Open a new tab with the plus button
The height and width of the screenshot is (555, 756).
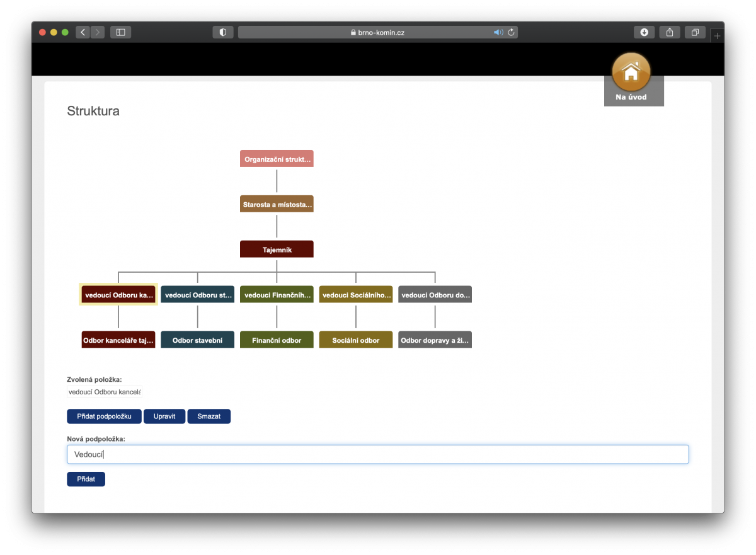click(x=717, y=36)
